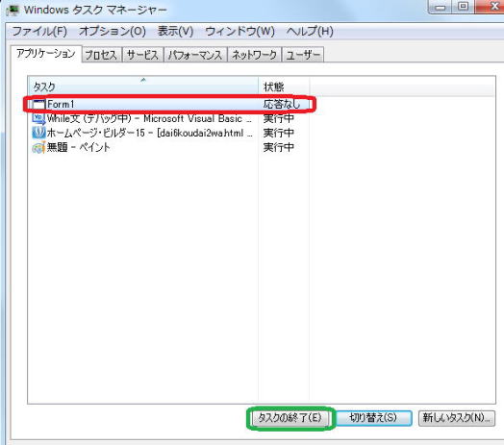Viewport: 504px width, 445px height.
Task: Switch to the ネットワーク tab
Action: (x=254, y=55)
